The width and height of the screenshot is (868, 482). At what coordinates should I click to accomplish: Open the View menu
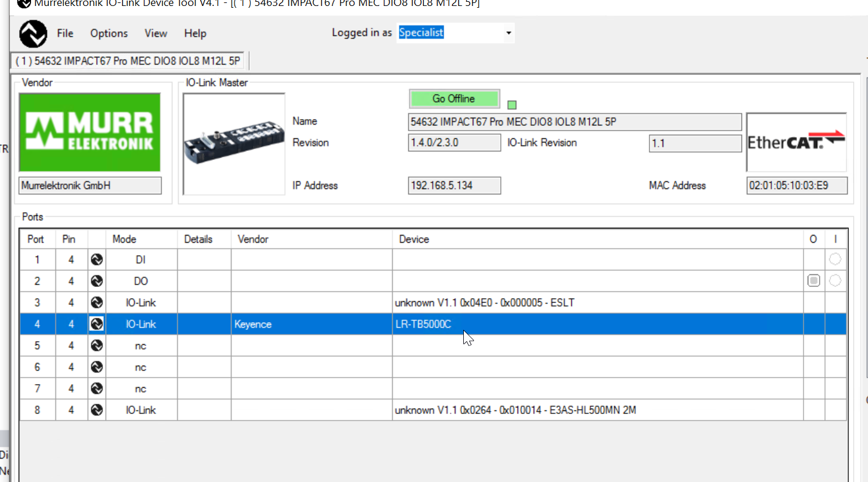156,33
